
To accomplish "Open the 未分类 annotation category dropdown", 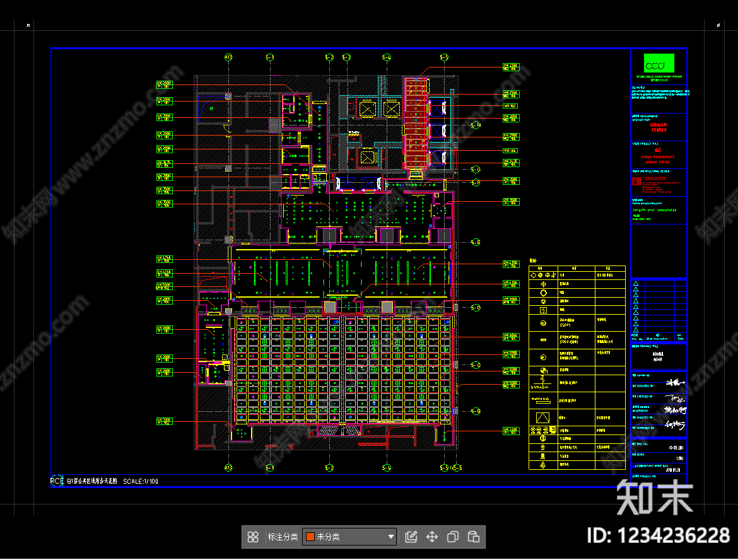I will (349, 537).
